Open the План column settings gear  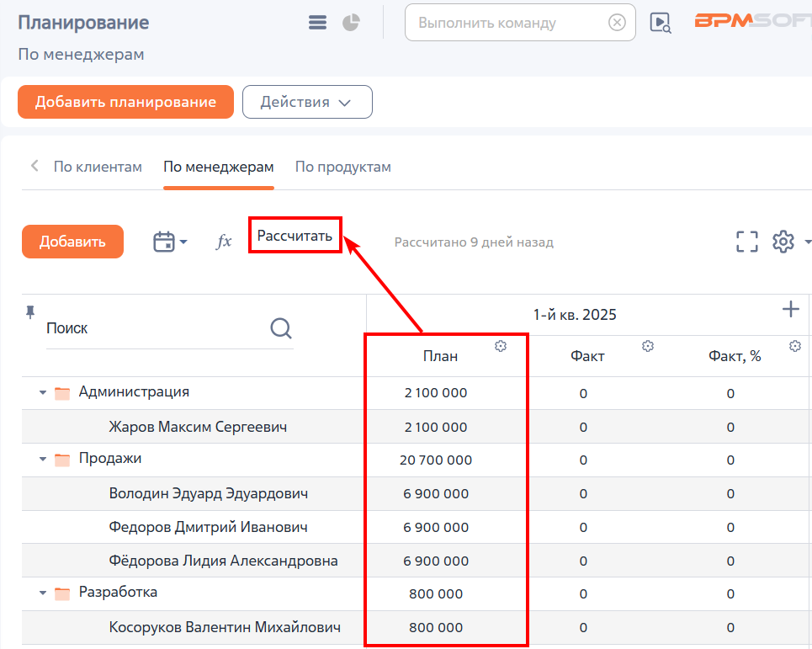coord(501,346)
